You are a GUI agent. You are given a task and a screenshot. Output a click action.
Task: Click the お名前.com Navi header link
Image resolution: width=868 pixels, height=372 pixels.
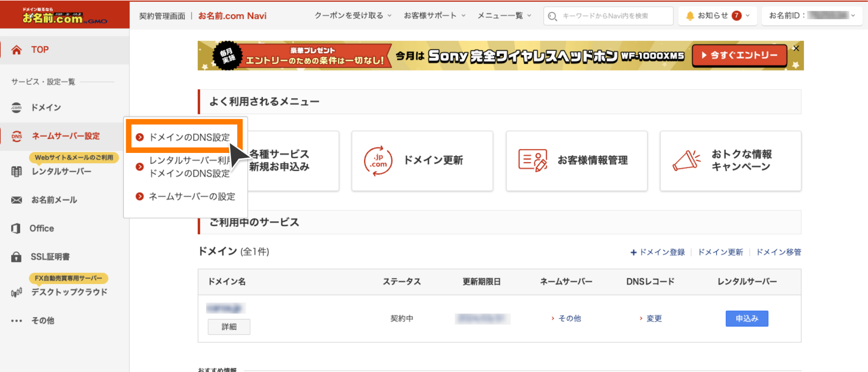232,16
